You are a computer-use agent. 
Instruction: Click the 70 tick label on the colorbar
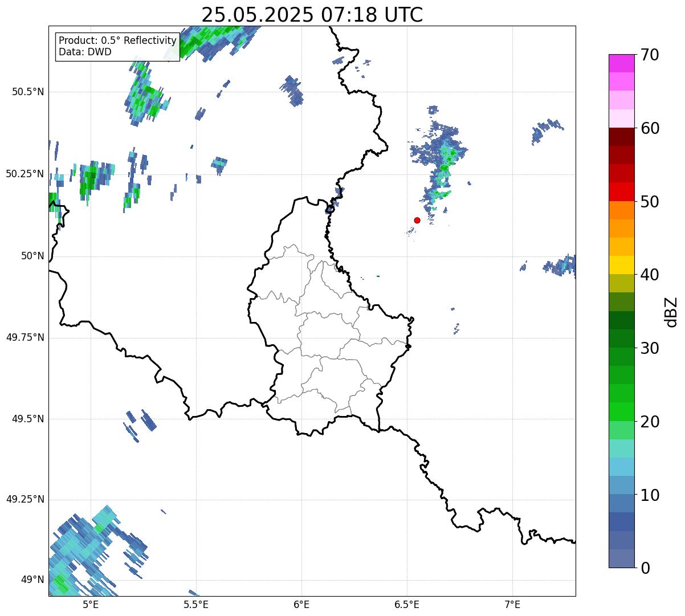click(650, 55)
